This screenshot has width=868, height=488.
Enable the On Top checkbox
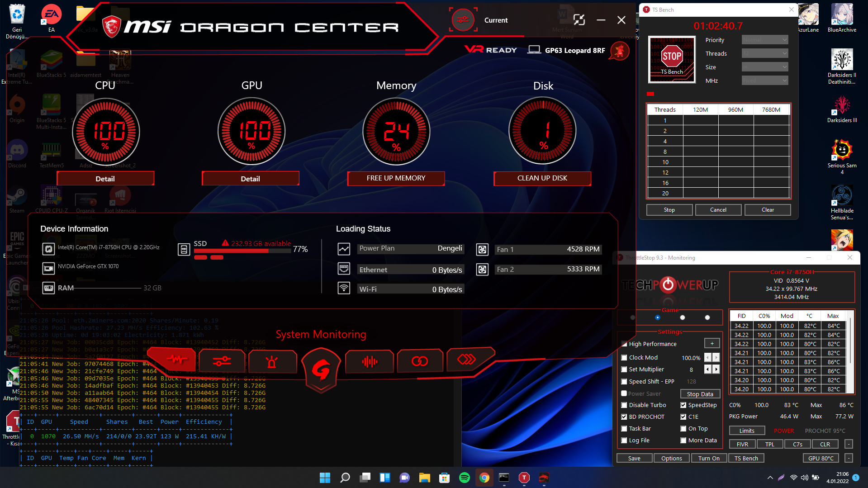coord(683,429)
